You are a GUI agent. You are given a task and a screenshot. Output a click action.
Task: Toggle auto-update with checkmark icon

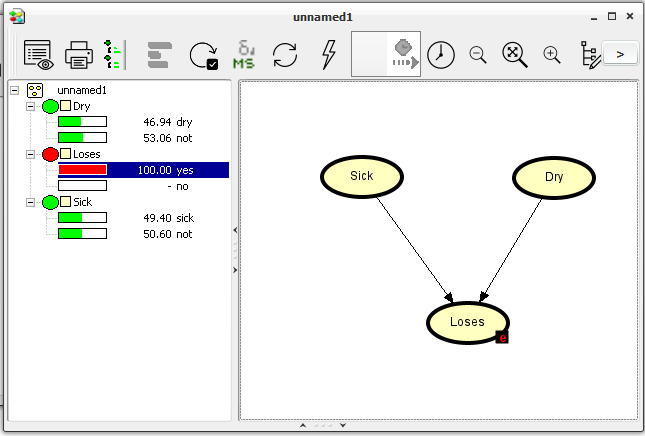[x=204, y=55]
